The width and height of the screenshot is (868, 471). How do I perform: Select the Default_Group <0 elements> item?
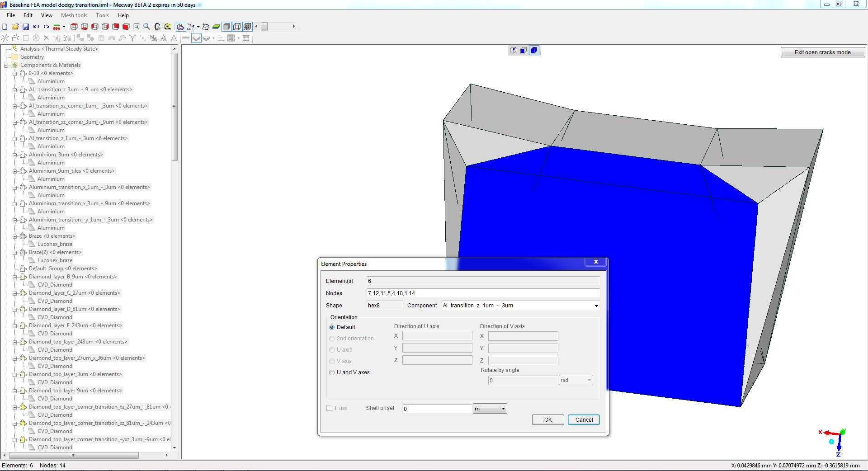point(63,268)
